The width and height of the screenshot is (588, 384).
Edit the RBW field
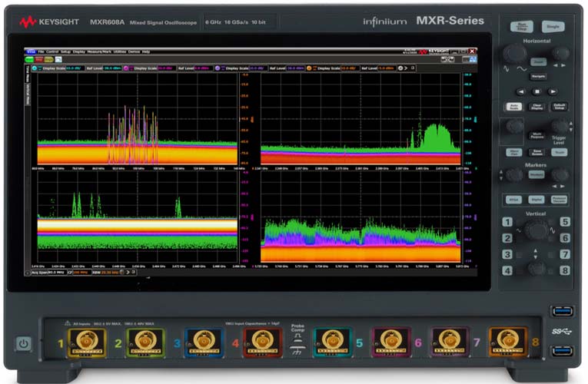click(x=109, y=273)
